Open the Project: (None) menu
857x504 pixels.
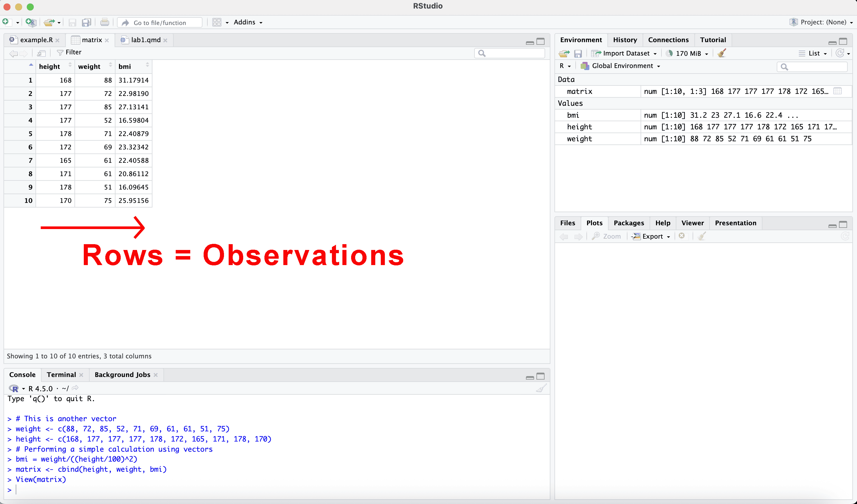pyautogui.click(x=823, y=22)
